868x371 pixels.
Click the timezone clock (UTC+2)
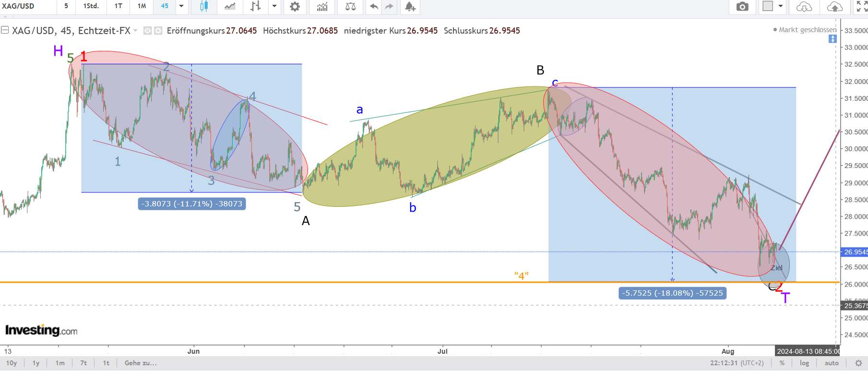pyautogui.click(x=737, y=363)
